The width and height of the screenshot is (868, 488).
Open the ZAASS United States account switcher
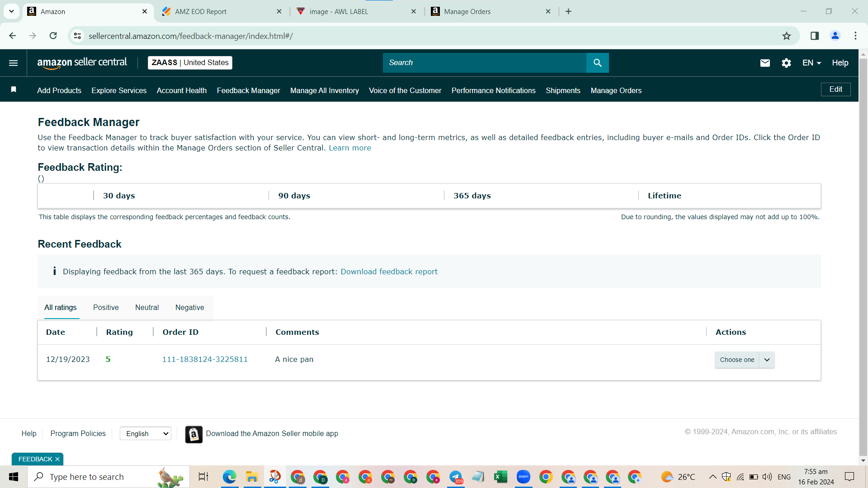pos(190,63)
